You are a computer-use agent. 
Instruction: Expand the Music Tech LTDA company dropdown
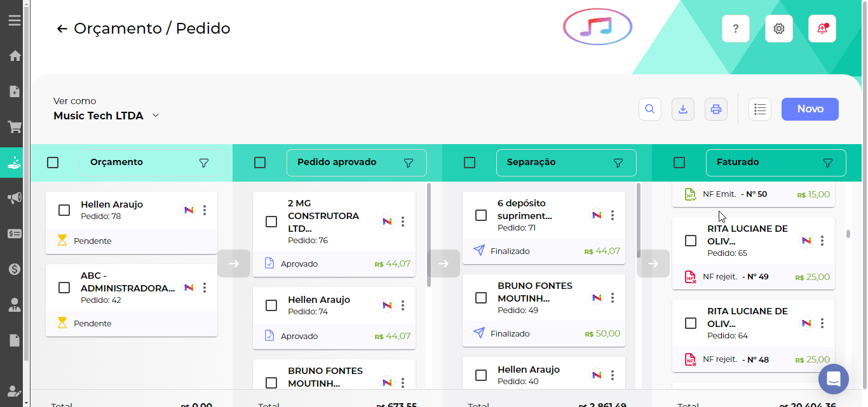click(x=156, y=116)
